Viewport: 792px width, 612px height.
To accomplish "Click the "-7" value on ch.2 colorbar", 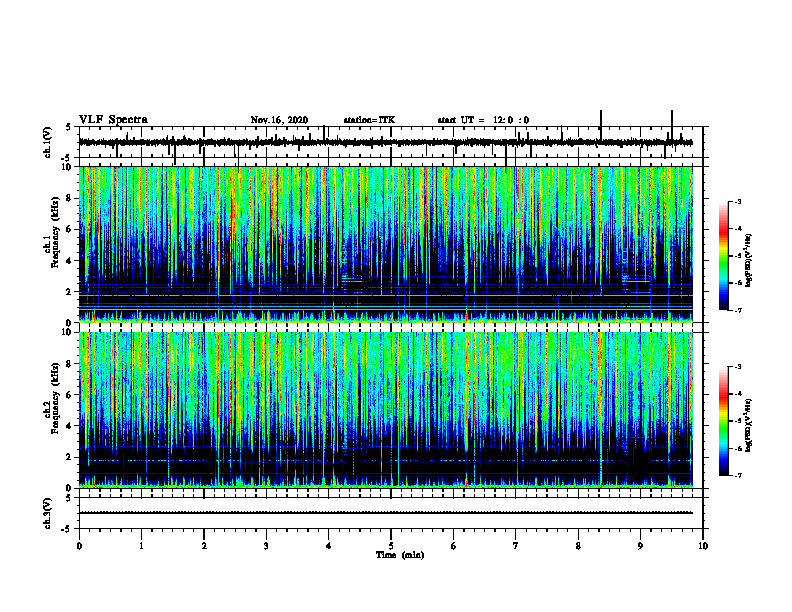I will tap(738, 475).
